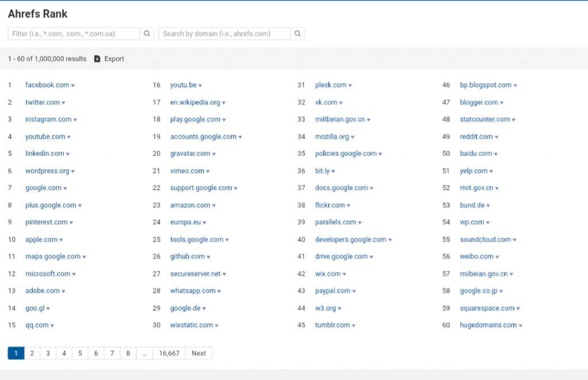The height and width of the screenshot is (380, 588).
Task: Expand the paypal.com dropdown arrow
Action: 355,292
